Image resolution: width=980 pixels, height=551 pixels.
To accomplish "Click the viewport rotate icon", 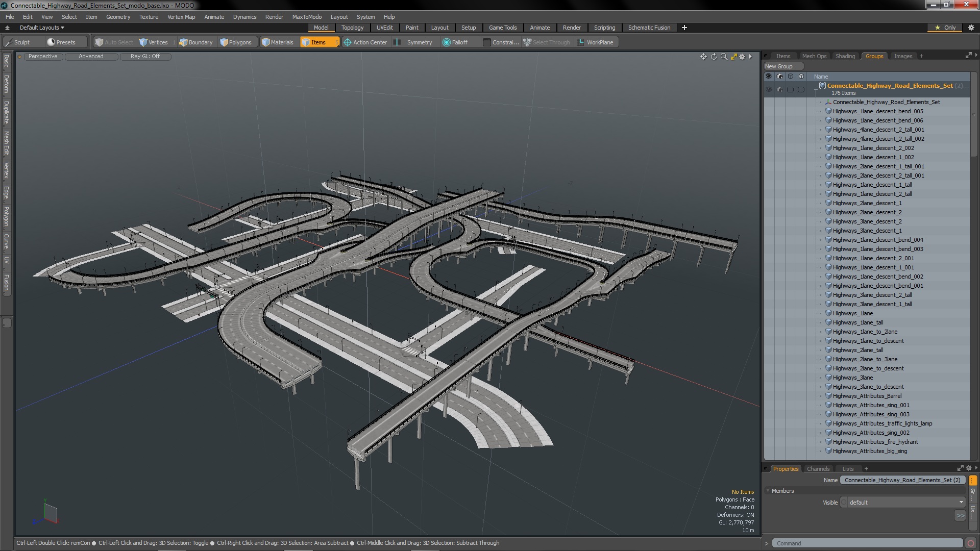I will click(x=714, y=57).
